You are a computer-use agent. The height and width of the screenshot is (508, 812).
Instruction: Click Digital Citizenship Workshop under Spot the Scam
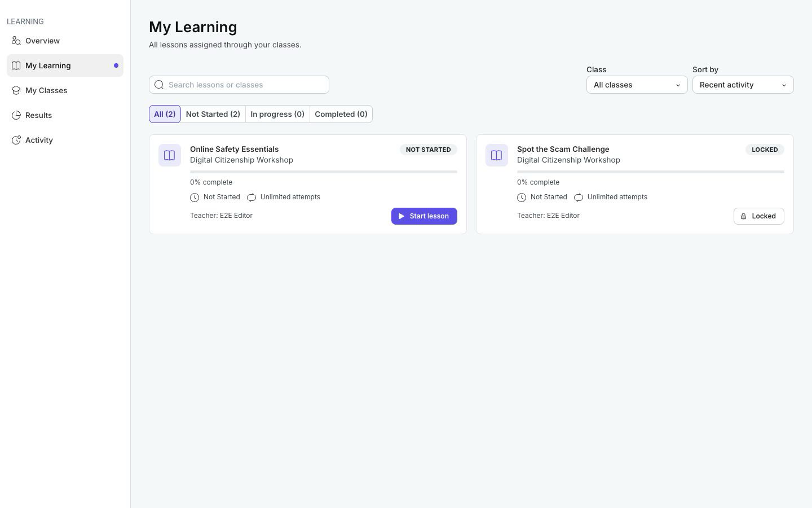click(568, 160)
